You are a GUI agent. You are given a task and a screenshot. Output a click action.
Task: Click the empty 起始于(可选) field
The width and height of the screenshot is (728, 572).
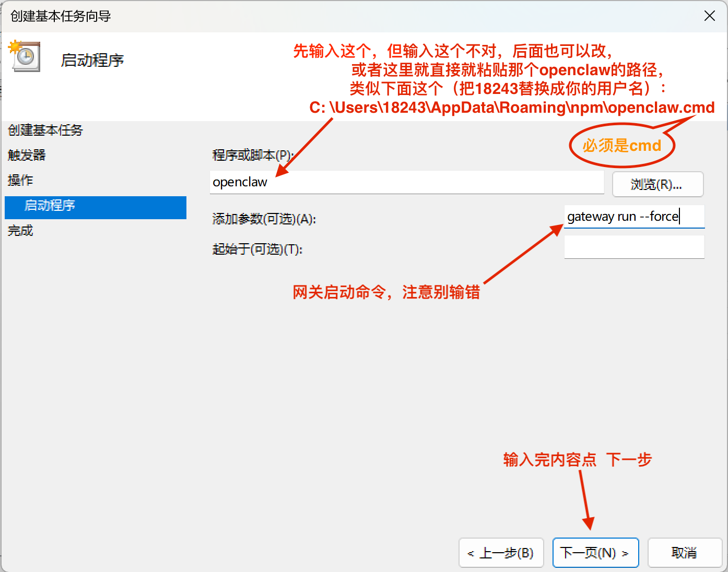[x=635, y=247]
